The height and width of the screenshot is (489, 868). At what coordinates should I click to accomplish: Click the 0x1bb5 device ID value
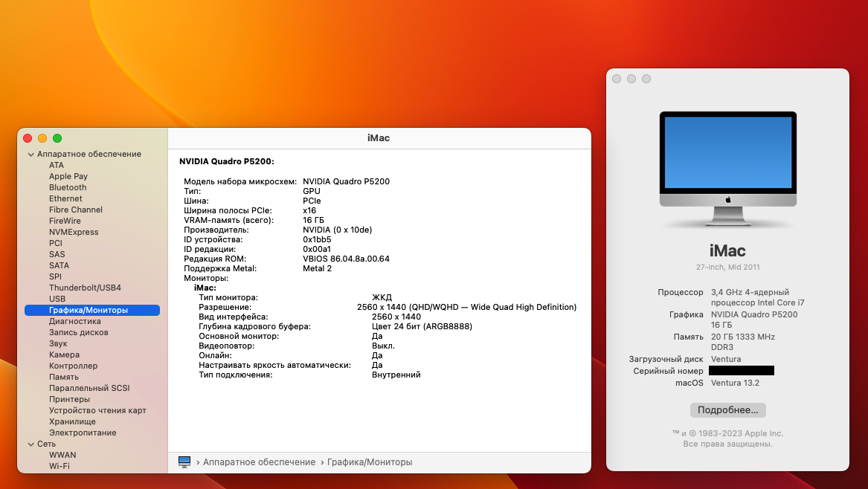[x=317, y=239]
